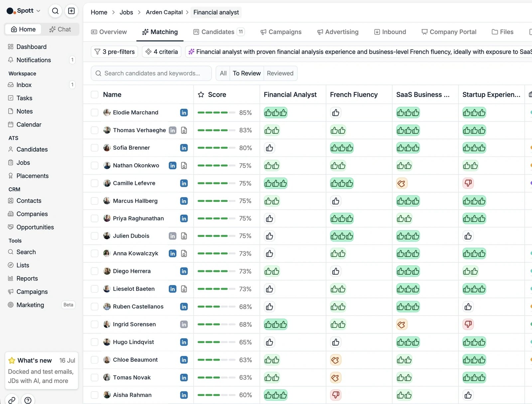
Task: Go to Arden Capital breadcrumb
Action: [x=164, y=12]
